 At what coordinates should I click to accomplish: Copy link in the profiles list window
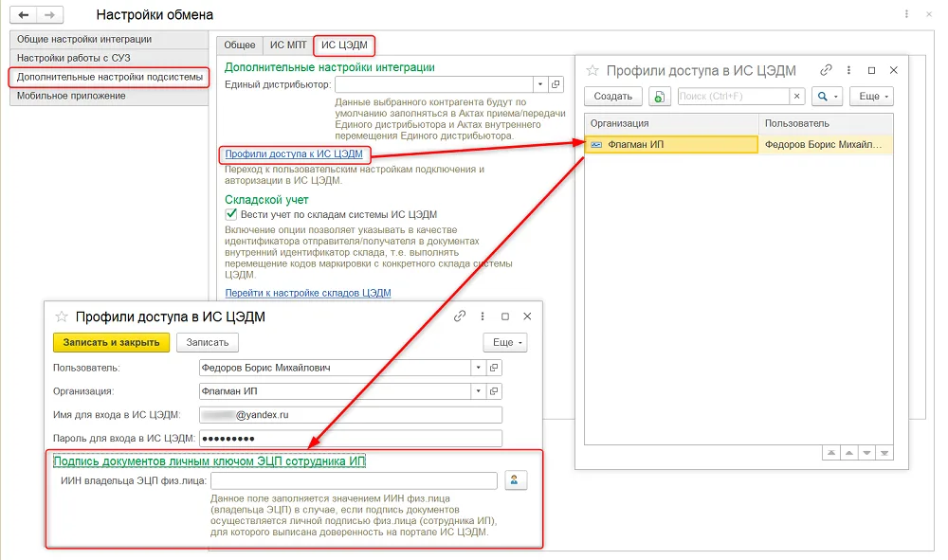pos(826,70)
